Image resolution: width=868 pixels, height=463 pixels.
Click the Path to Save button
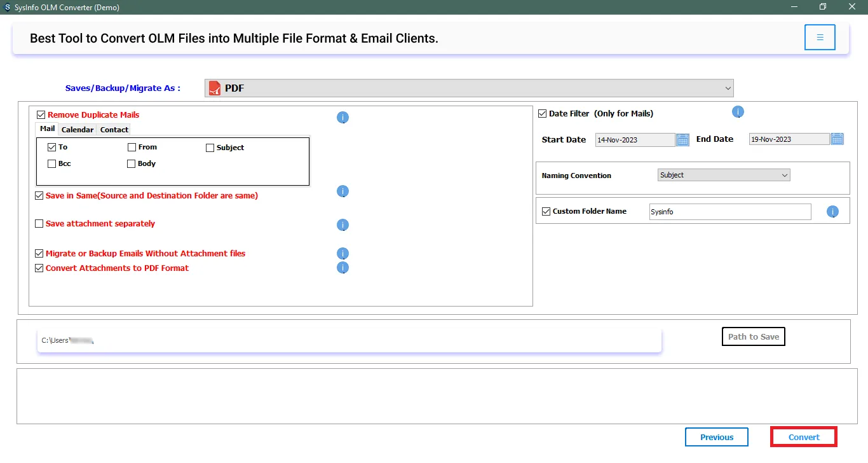coord(754,336)
